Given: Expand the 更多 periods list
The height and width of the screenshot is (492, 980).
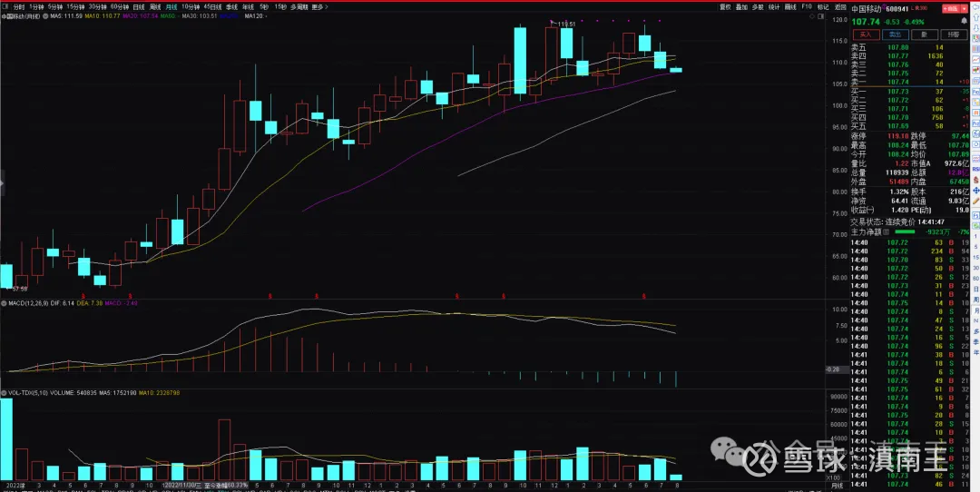Looking at the screenshot, I should pos(319,7).
